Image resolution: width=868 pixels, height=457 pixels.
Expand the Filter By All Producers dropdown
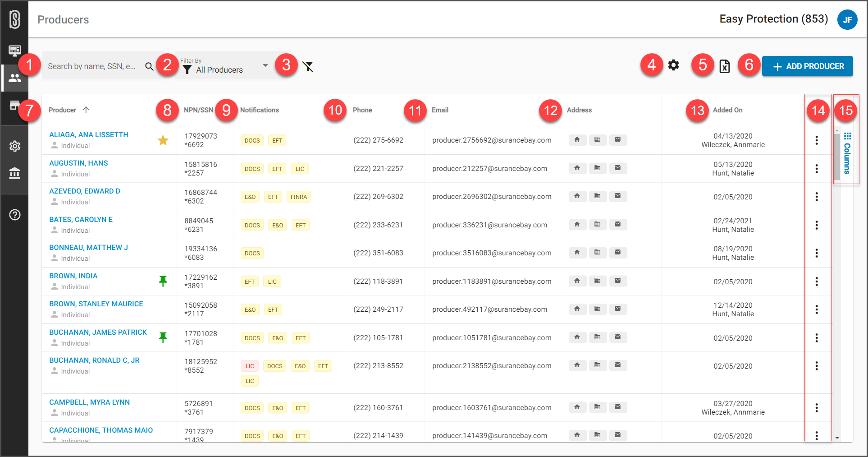pyautogui.click(x=231, y=66)
